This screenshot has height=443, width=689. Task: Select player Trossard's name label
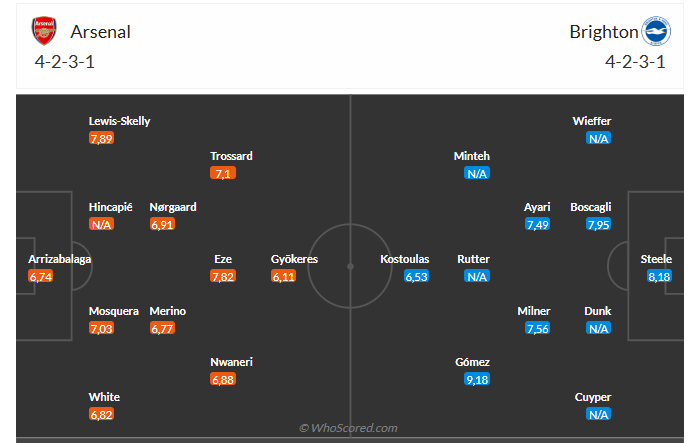point(231,156)
